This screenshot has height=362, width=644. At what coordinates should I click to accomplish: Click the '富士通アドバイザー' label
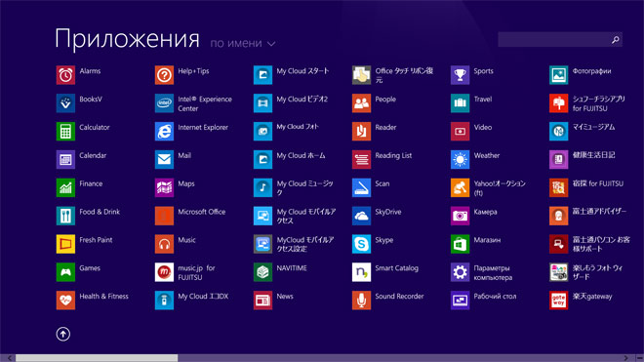point(599,211)
